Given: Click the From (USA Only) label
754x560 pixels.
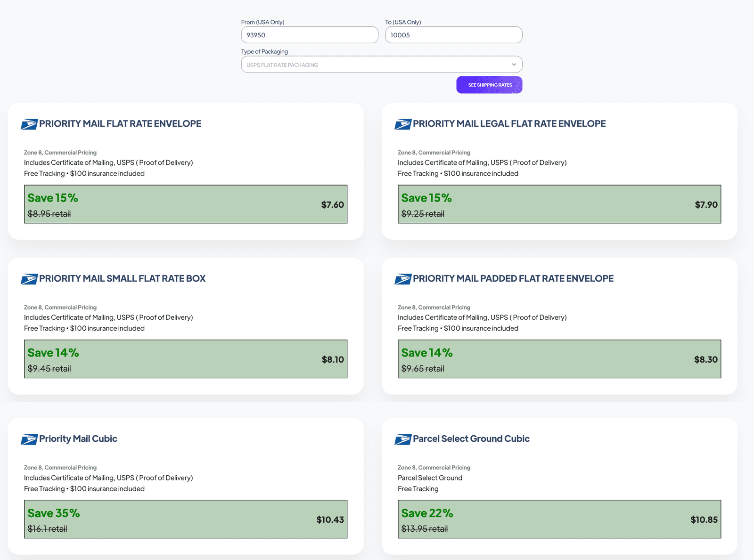Looking at the screenshot, I should (x=262, y=22).
